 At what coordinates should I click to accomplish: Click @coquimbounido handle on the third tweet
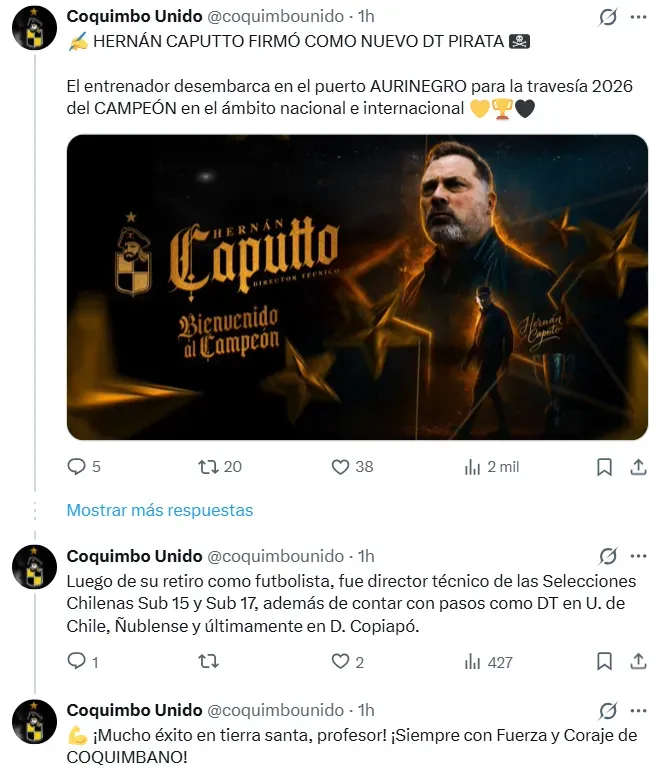275,710
